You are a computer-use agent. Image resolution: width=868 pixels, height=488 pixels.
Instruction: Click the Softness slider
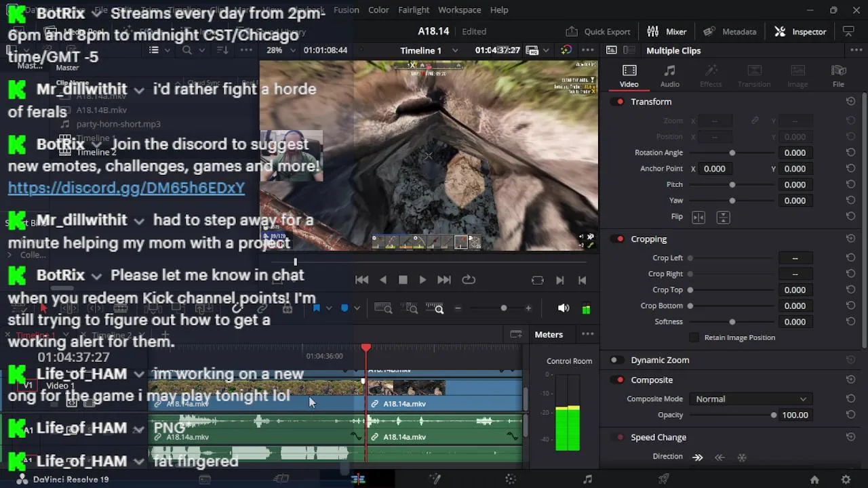(x=732, y=322)
